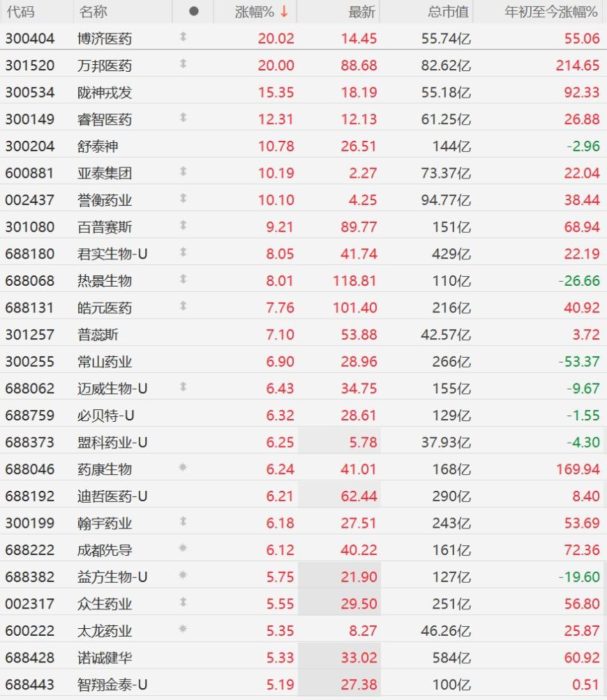The image size is (607, 700).
Task: Select stock name 常山药业
Action: tap(105, 362)
